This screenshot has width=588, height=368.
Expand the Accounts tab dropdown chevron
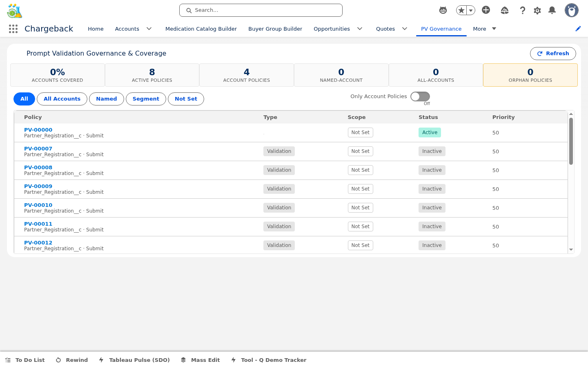click(149, 29)
